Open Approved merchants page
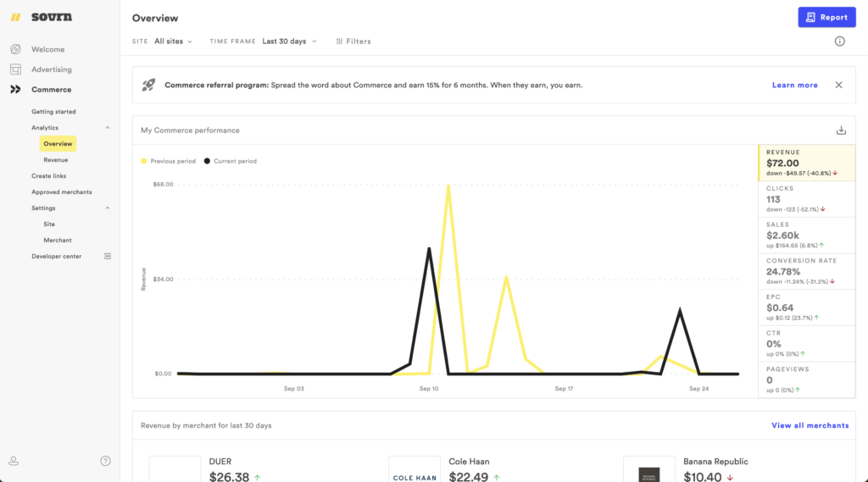 pyautogui.click(x=61, y=192)
